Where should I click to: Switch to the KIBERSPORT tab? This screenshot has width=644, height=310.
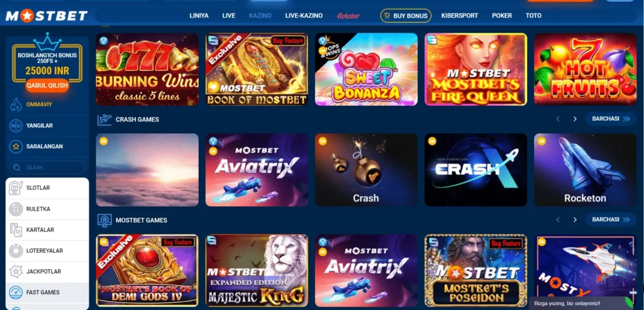click(x=460, y=16)
